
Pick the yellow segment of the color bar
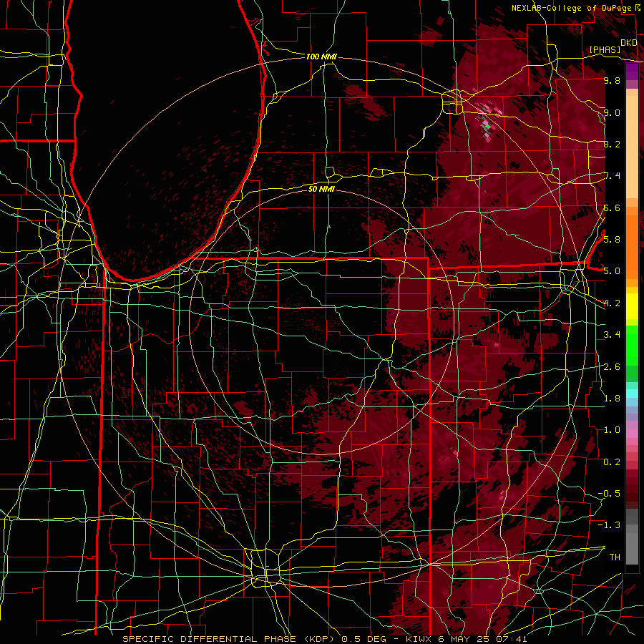[x=632, y=306]
